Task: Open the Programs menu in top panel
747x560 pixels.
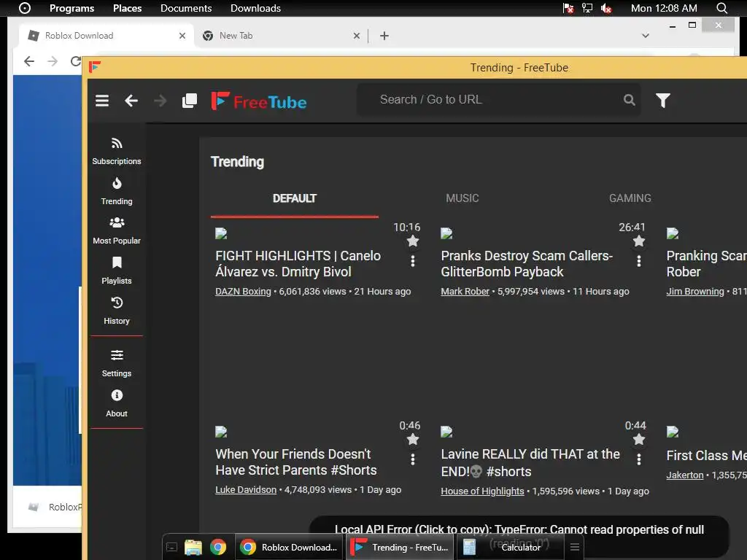Action: coord(71,8)
